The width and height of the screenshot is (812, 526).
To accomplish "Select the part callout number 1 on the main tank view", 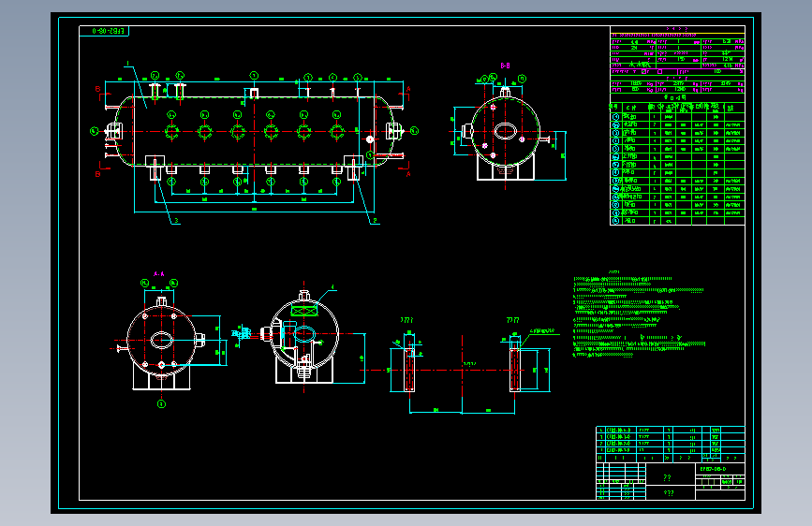I will [127, 64].
